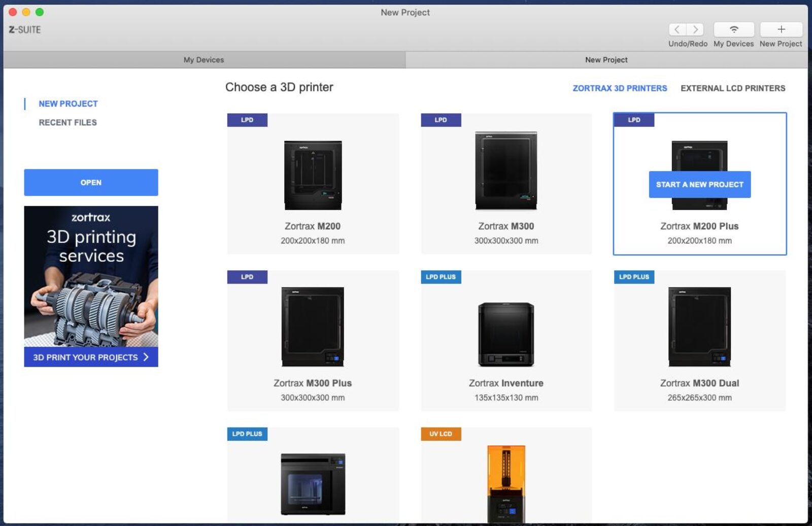Show EXTERNAL LCD PRINTERS category
Screen dimensions: 812x526
click(x=733, y=88)
